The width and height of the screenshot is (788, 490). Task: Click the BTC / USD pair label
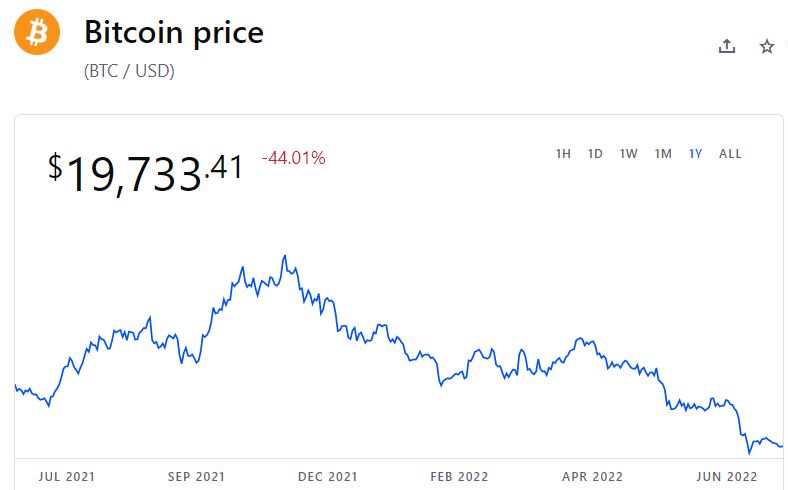point(129,72)
